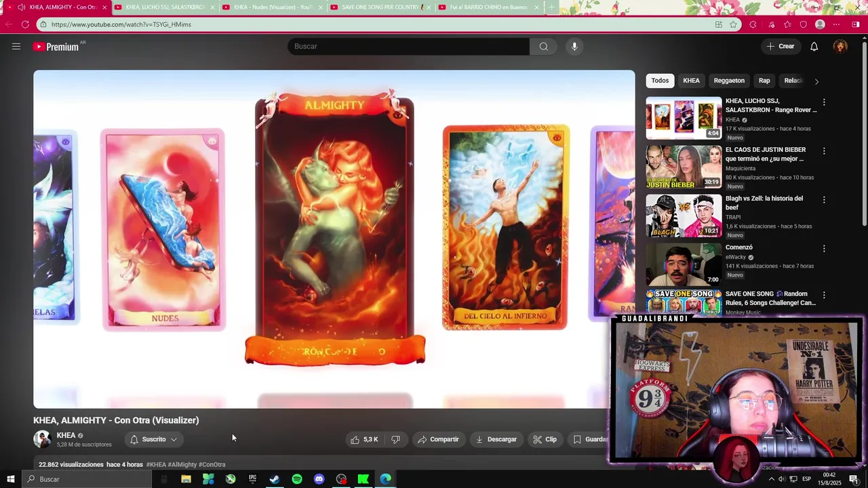The height and width of the screenshot is (488, 868).
Task: Click the browser address bar URL
Action: tap(121, 24)
